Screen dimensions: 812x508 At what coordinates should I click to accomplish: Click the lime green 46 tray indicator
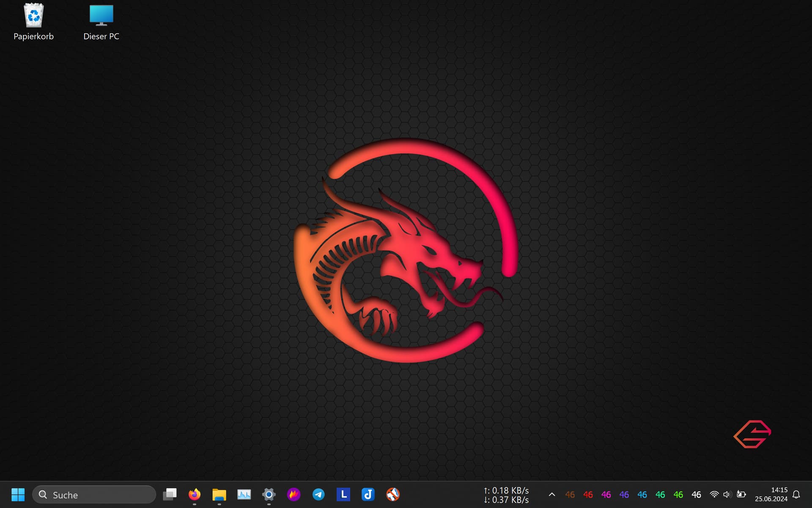(678, 494)
